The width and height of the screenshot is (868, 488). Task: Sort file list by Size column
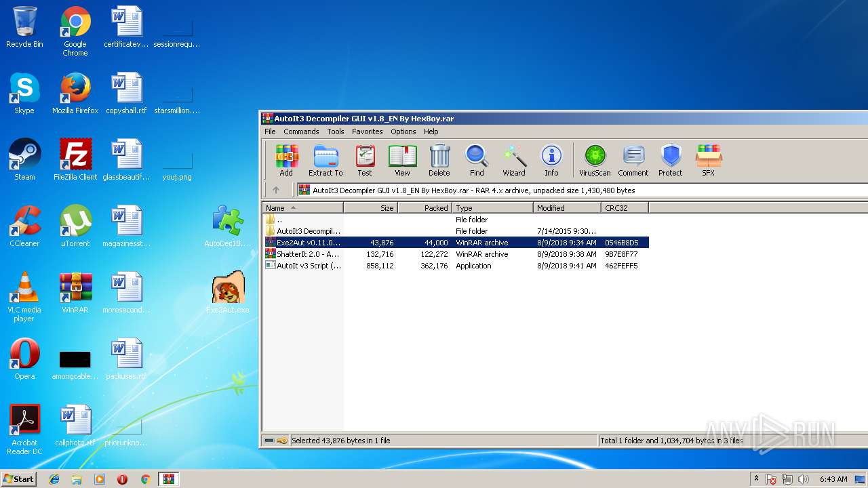pos(370,208)
